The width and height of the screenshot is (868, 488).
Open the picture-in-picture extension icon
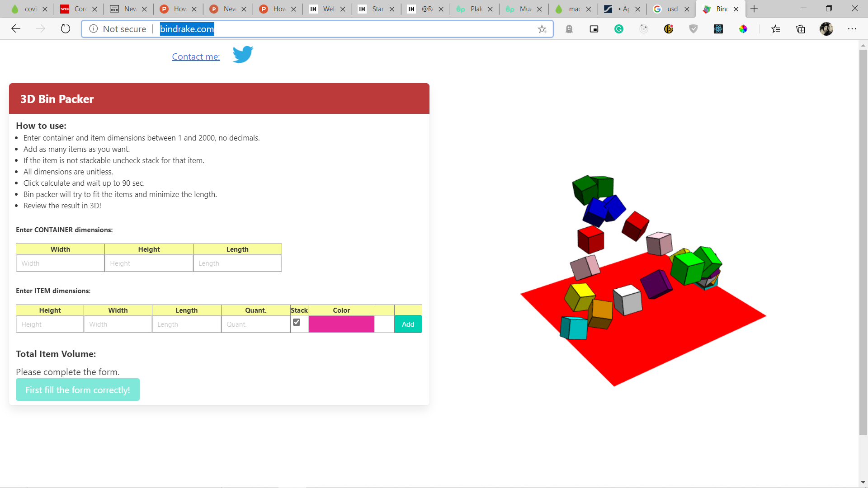pos(594,29)
